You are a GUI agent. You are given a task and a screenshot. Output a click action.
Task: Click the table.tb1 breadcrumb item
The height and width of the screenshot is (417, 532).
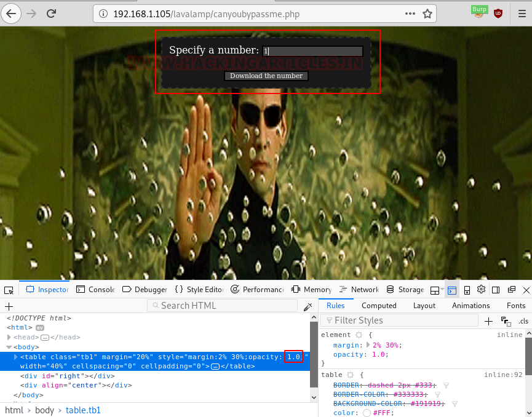[x=83, y=410]
